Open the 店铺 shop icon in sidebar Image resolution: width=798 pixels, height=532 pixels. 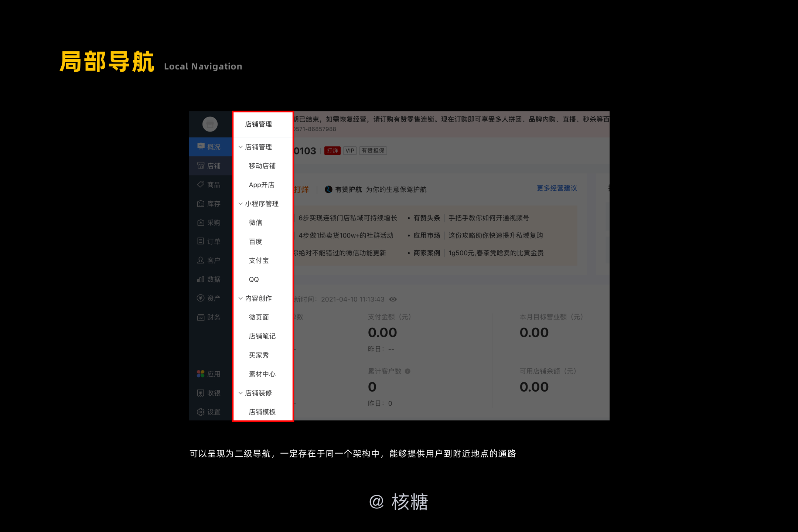[x=201, y=166]
